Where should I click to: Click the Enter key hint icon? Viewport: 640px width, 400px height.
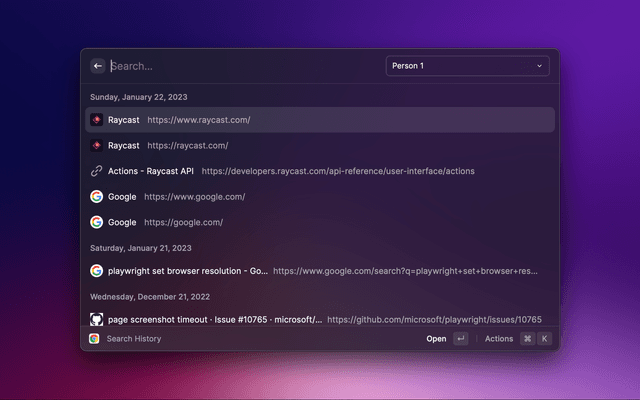click(x=460, y=339)
